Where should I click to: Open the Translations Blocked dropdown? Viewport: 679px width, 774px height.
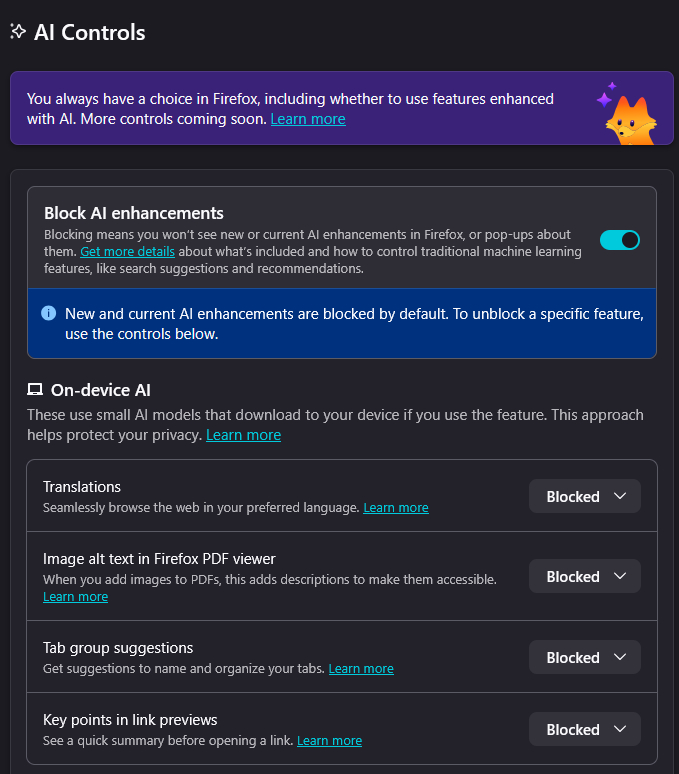pyautogui.click(x=585, y=497)
